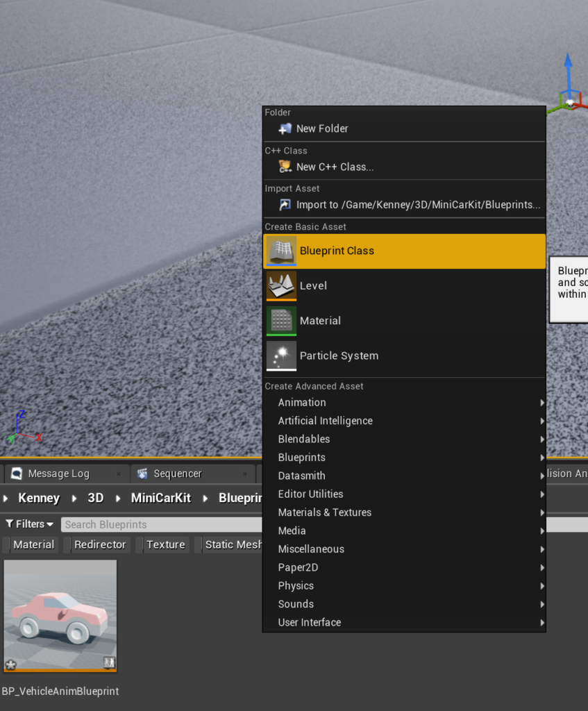Navigate to the MiniCarKit breadcrumb folder

click(x=160, y=498)
